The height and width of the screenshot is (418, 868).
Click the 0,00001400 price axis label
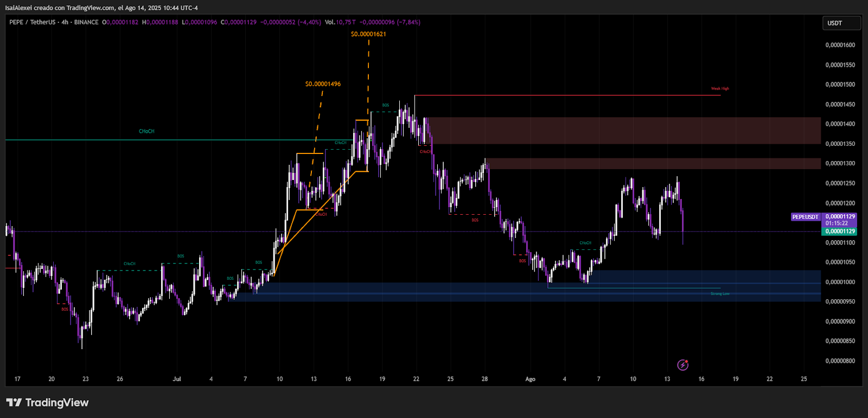840,124
